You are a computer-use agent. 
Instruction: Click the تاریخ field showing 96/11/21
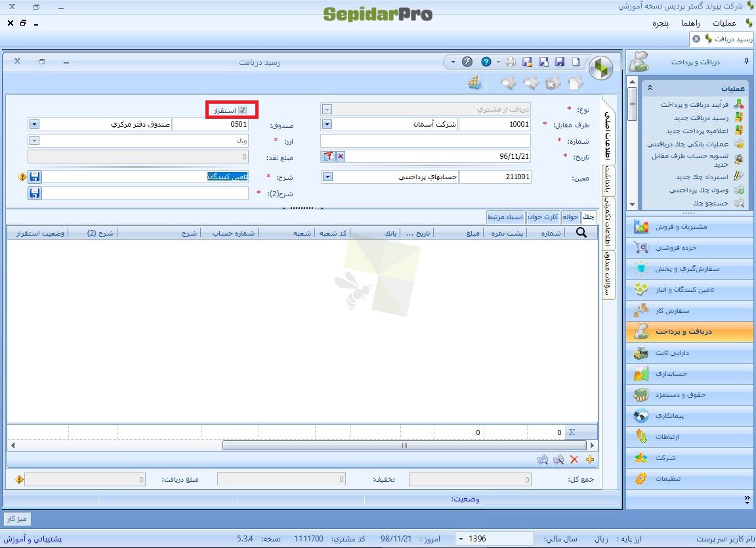438,156
